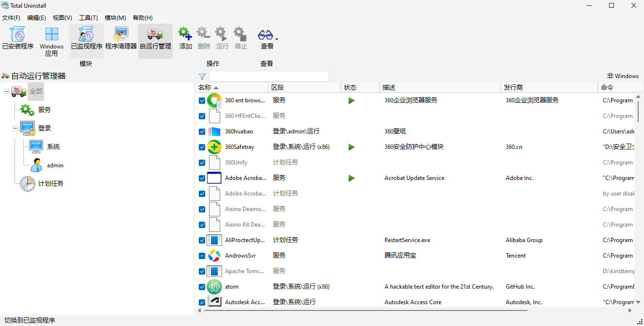Image resolution: width=644 pixels, height=326 pixels.
Task: Open the 模块(M) menu
Action: click(x=115, y=17)
